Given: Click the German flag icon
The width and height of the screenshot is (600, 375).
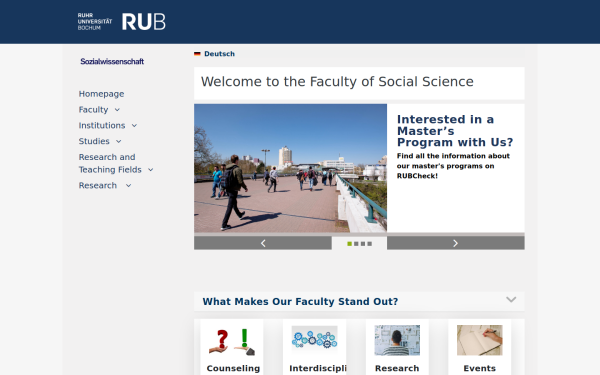Looking at the screenshot, I should point(197,54).
